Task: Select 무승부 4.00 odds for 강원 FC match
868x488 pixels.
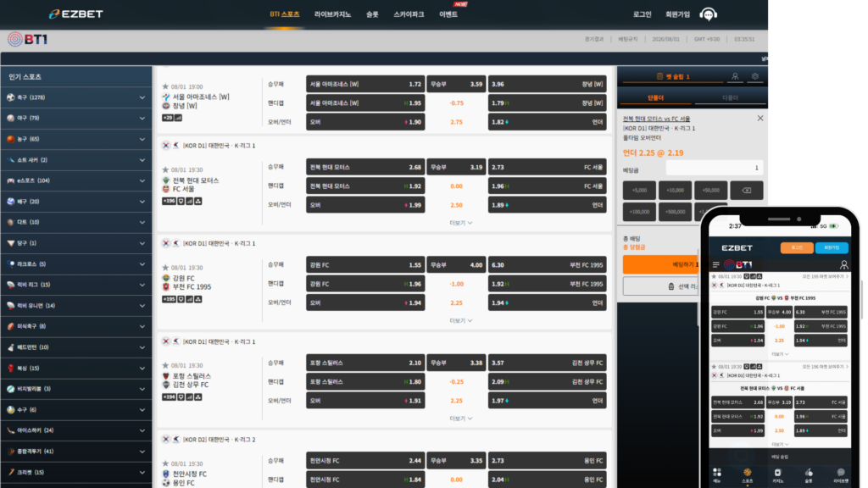Action: coord(456,265)
